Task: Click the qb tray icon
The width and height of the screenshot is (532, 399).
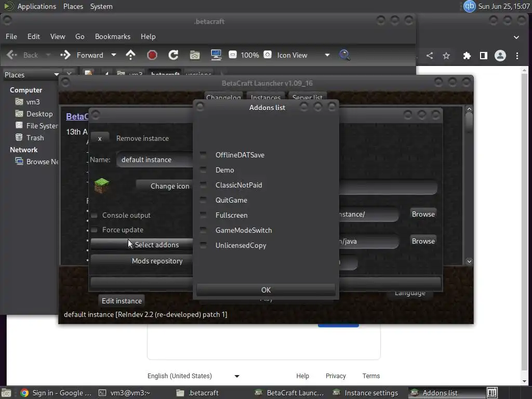Action: (x=470, y=6)
